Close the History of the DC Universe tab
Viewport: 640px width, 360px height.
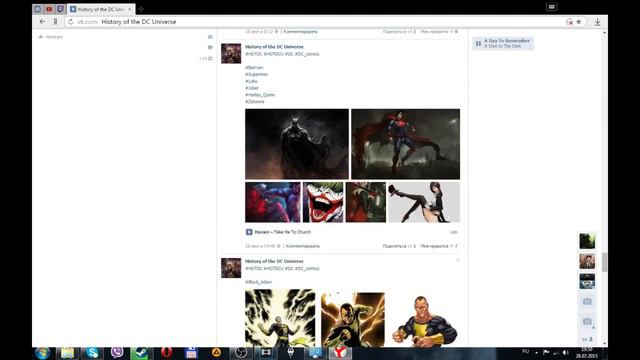tap(130, 9)
